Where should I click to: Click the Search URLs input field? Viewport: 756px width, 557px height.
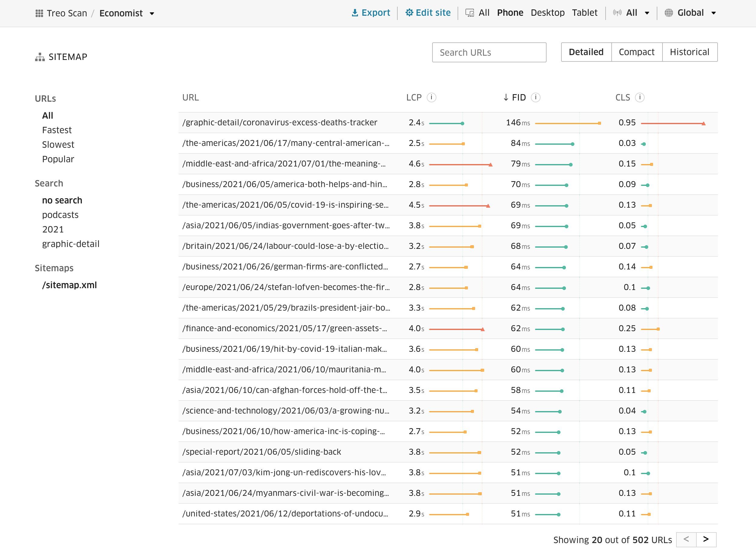pyautogui.click(x=489, y=52)
